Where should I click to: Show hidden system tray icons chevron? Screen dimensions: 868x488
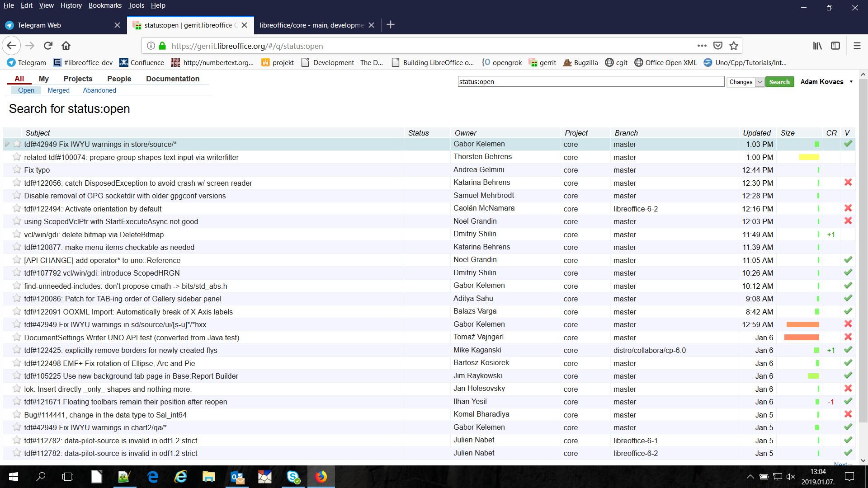coord(750,477)
